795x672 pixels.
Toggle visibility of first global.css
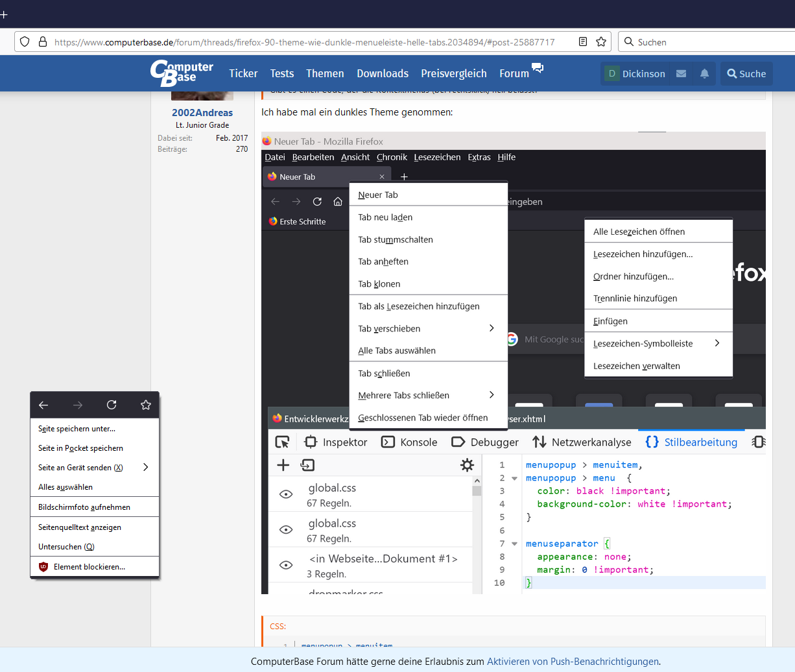point(285,494)
